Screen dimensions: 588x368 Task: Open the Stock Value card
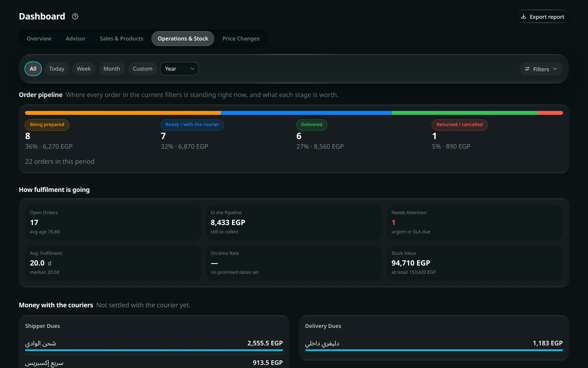point(475,263)
